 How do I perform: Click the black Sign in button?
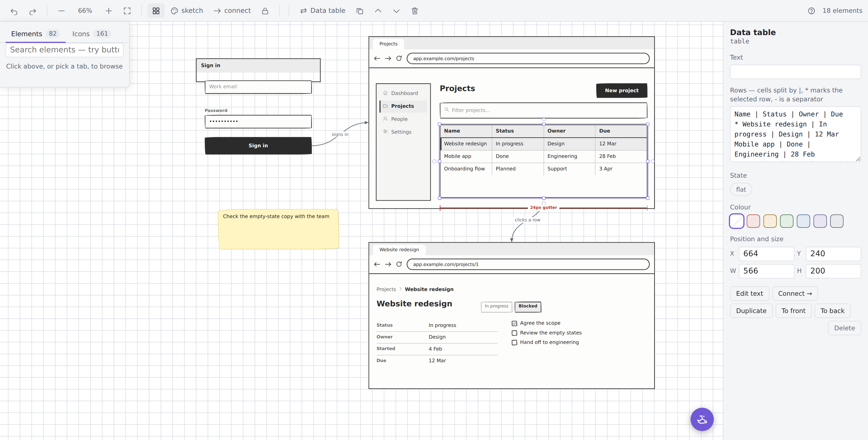(x=258, y=146)
